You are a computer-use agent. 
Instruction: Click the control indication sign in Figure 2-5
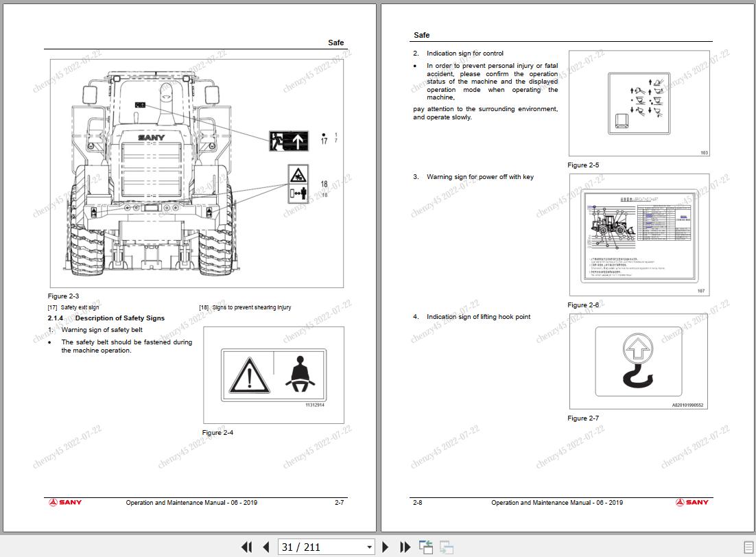tap(639, 103)
